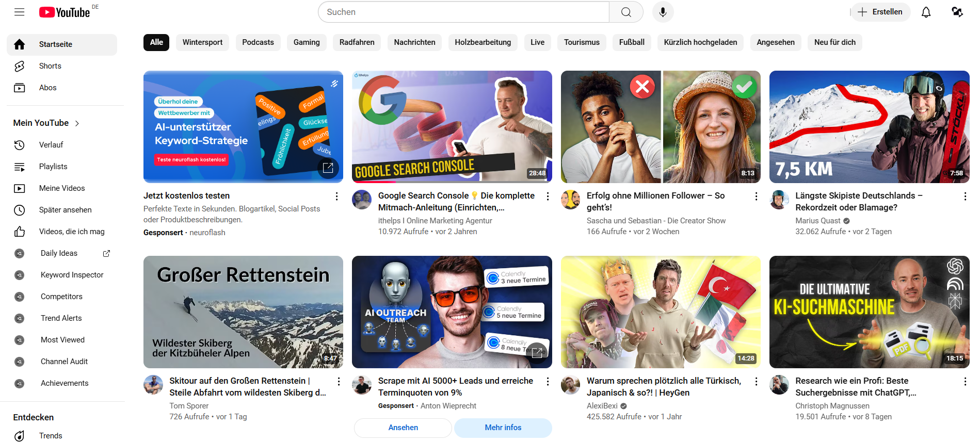Open ithelps channel avatar
The width and height of the screenshot is (980, 442).
[362, 200]
